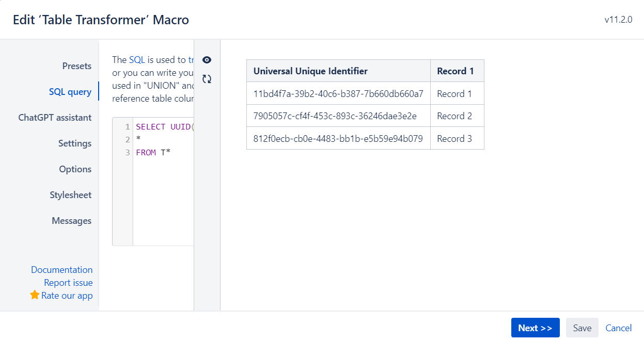Open the Options tab

tap(75, 169)
